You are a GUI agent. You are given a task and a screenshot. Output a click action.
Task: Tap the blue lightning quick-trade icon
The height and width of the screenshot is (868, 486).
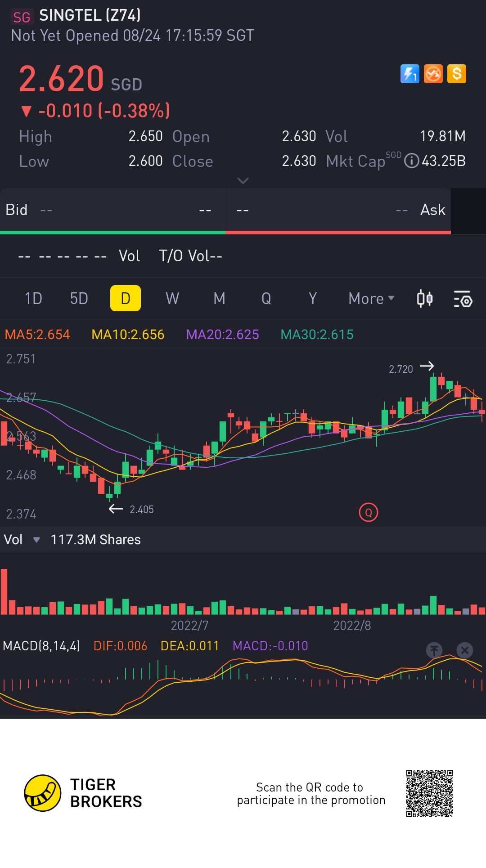click(409, 74)
